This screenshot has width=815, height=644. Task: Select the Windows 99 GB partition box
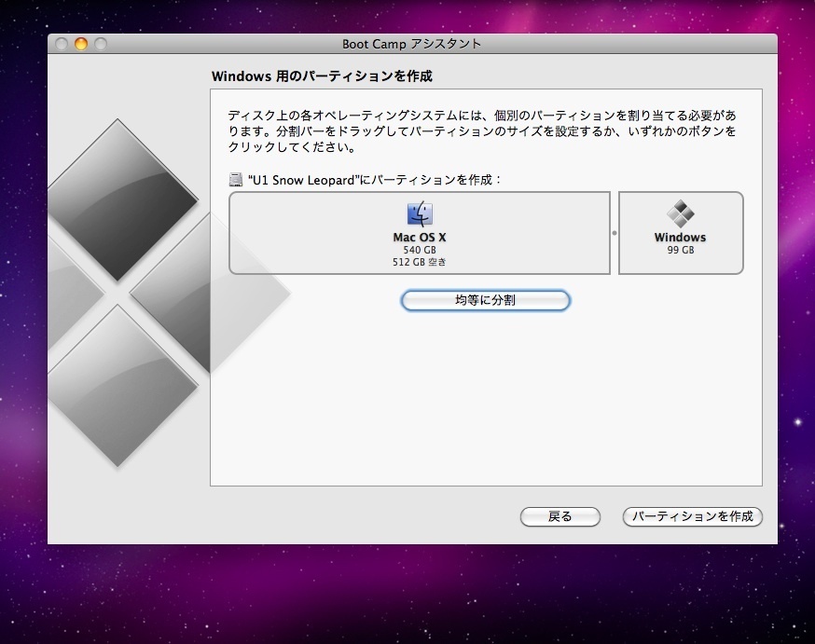coord(681,233)
